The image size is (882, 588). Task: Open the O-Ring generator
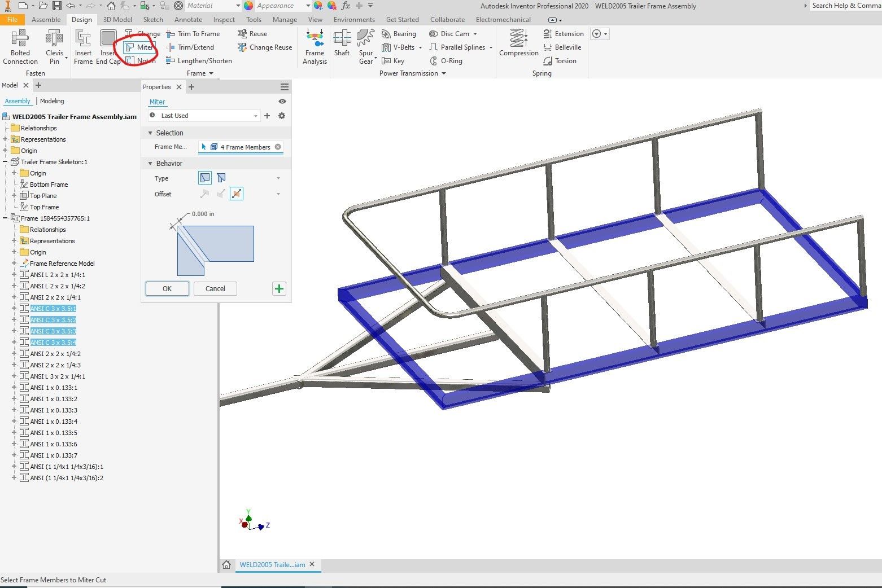[x=446, y=61]
